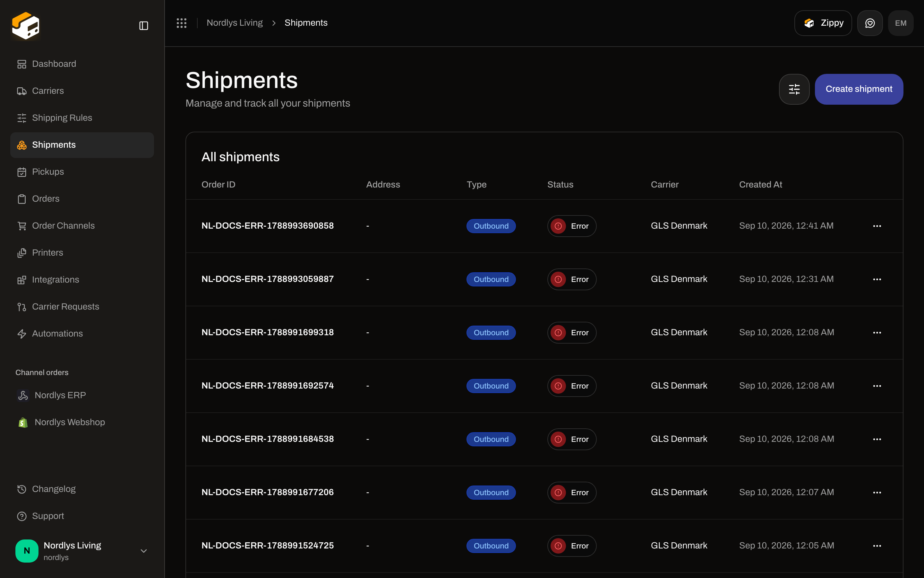Viewport: 924px width, 578px height.
Task: Click the Error status of order 1788993690858
Action: 572,226
